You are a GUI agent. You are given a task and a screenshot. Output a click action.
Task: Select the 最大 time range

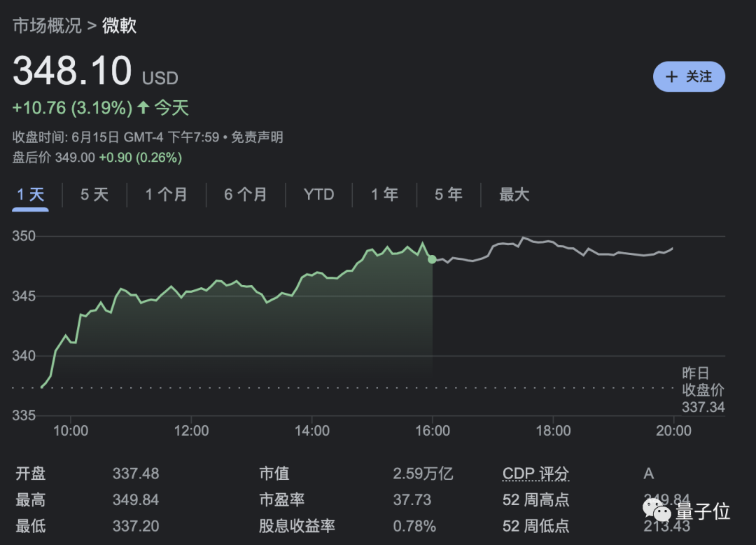pyautogui.click(x=514, y=195)
